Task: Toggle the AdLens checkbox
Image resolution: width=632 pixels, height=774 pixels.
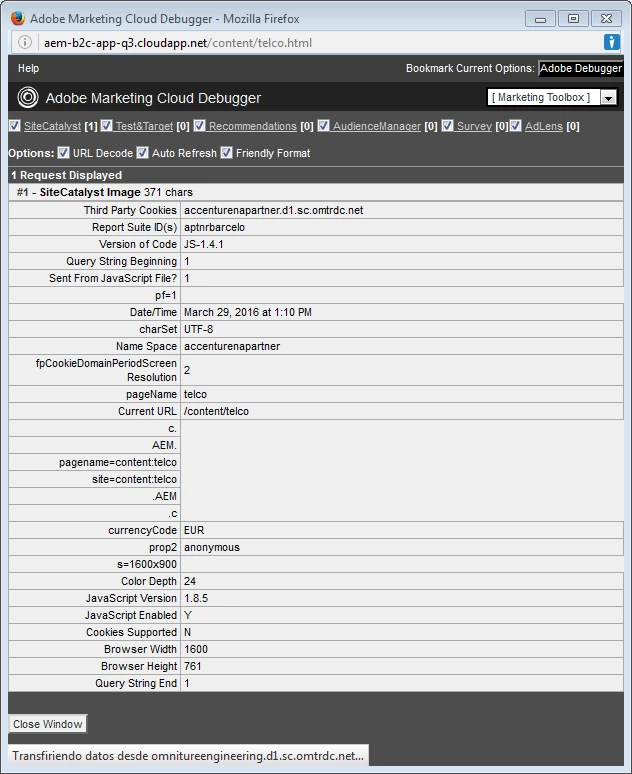Action: click(515, 126)
